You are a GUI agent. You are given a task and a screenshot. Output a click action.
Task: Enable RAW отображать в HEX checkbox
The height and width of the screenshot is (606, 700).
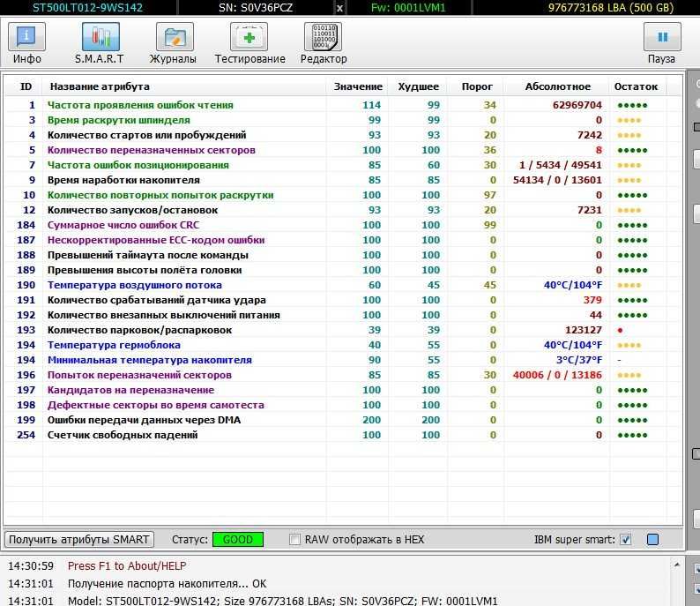coord(294,540)
